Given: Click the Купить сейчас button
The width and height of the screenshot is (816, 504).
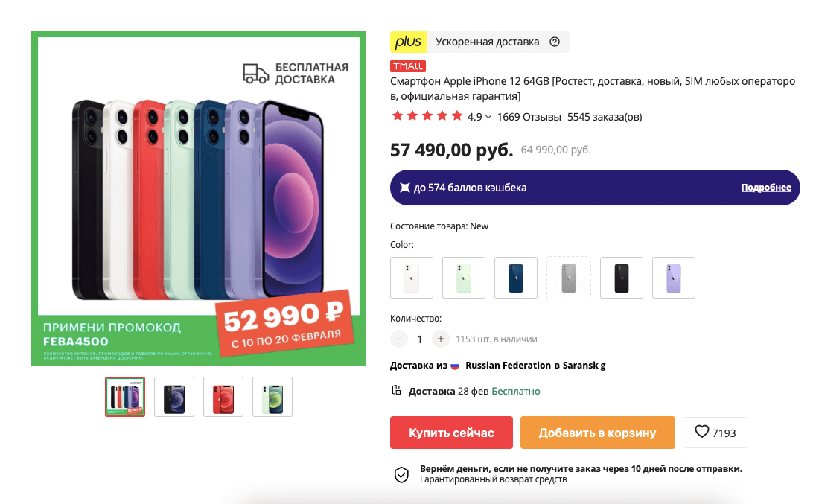Looking at the screenshot, I should pos(451,433).
